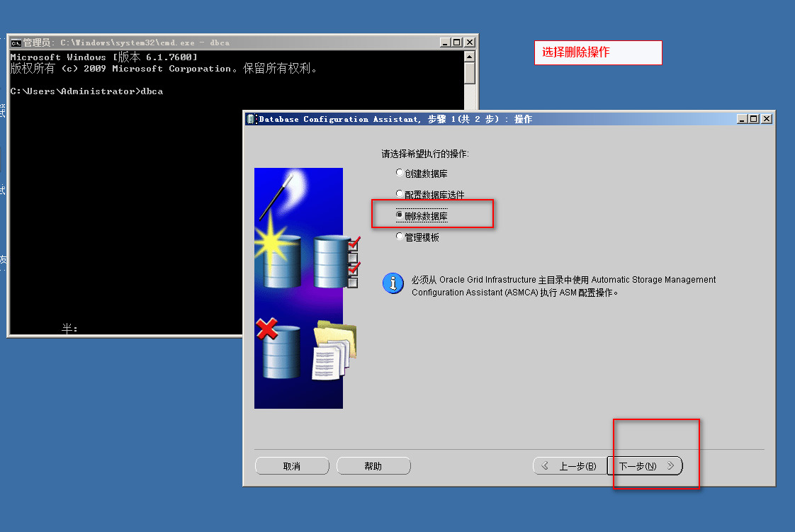Close the Database Configuration Assistant window
795x532 pixels.
(767, 119)
